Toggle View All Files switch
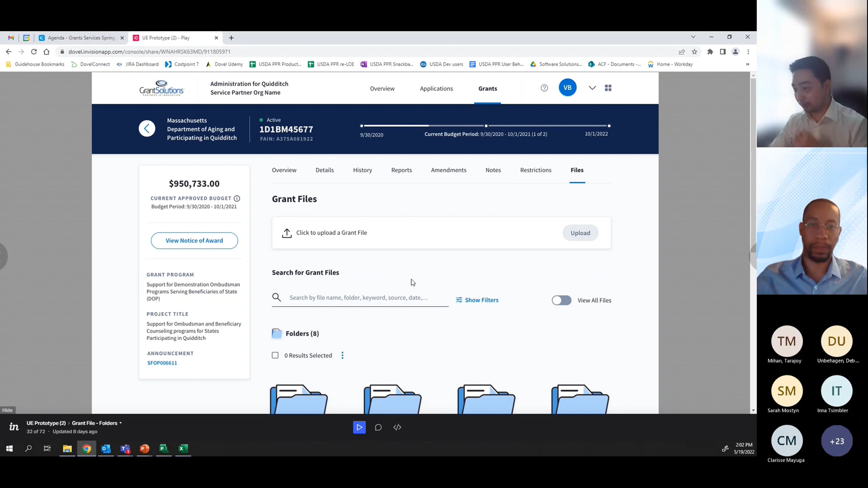This screenshot has height=488, width=868. [x=561, y=300]
